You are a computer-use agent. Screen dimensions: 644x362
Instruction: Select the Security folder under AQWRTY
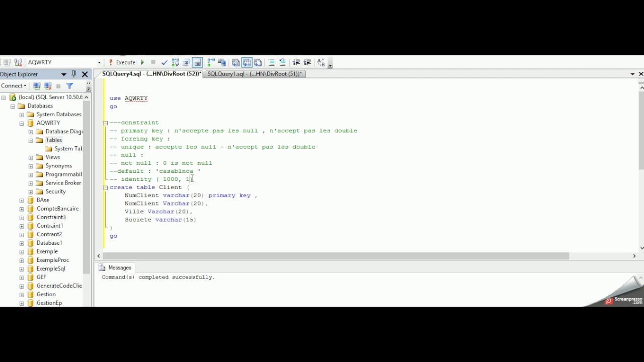[x=55, y=192]
